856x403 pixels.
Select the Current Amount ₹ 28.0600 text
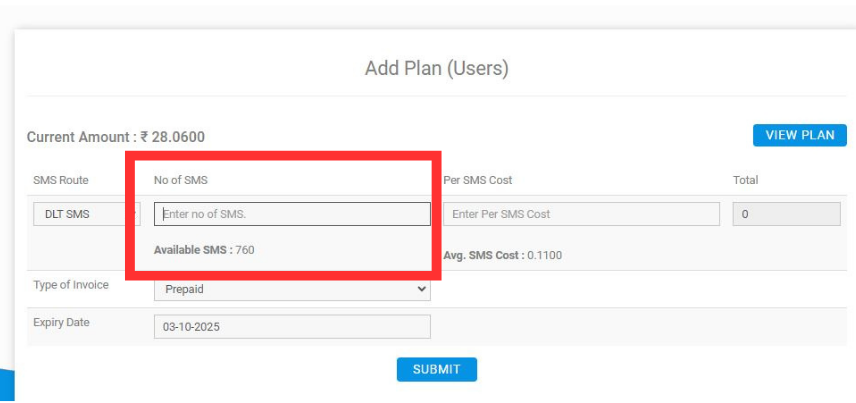click(116, 137)
